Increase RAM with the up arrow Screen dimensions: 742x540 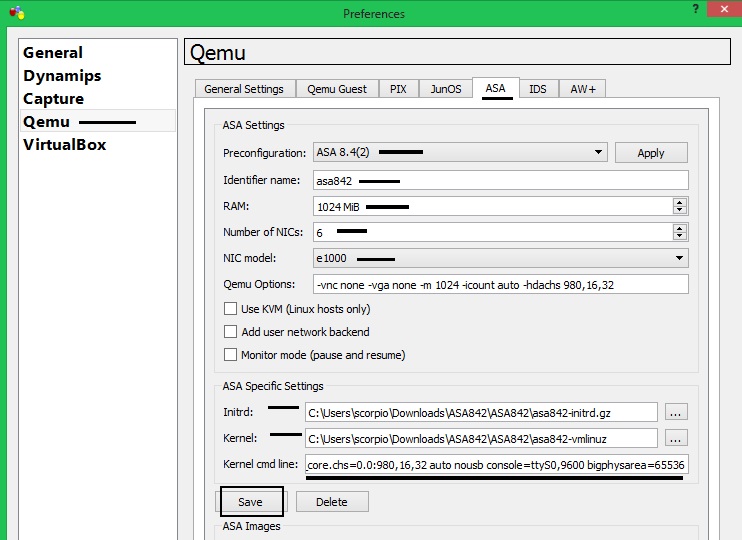680,202
